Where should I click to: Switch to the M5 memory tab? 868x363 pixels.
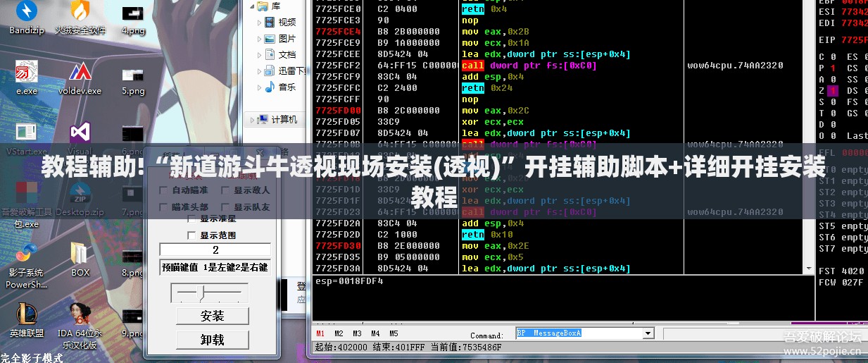click(394, 333)
